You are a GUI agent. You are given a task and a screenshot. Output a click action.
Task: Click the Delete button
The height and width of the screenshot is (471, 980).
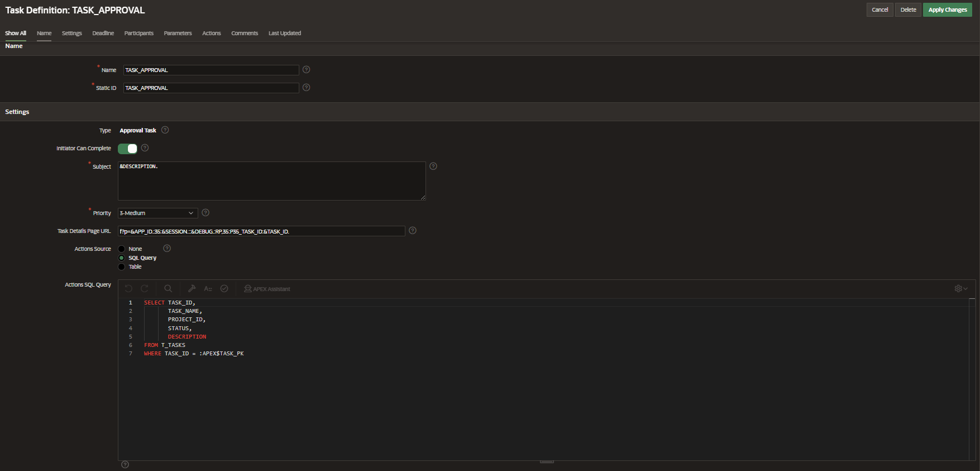[x=909, y=9]
